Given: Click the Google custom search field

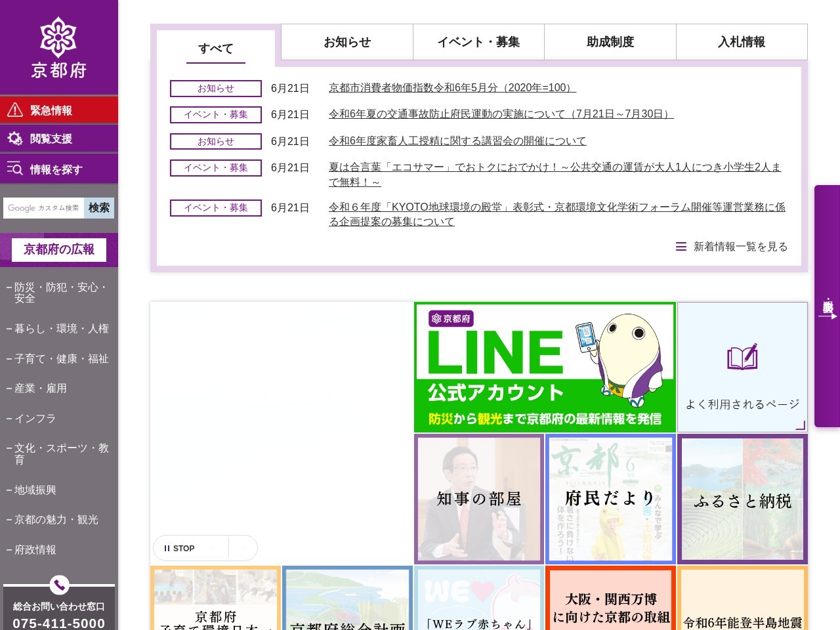Looking at the screenshot, I should 43,208.
